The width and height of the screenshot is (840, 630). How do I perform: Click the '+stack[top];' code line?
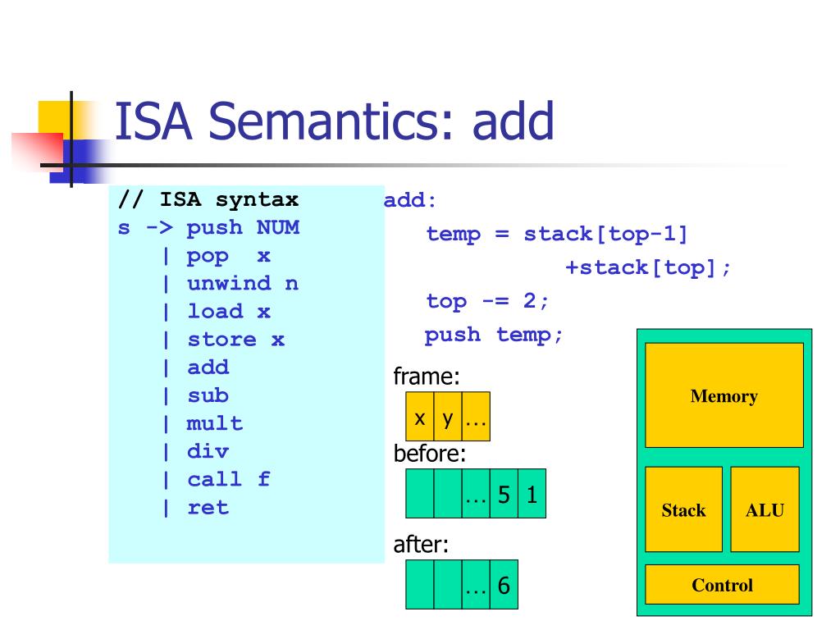pyautogui.click(x=648, y=267)
